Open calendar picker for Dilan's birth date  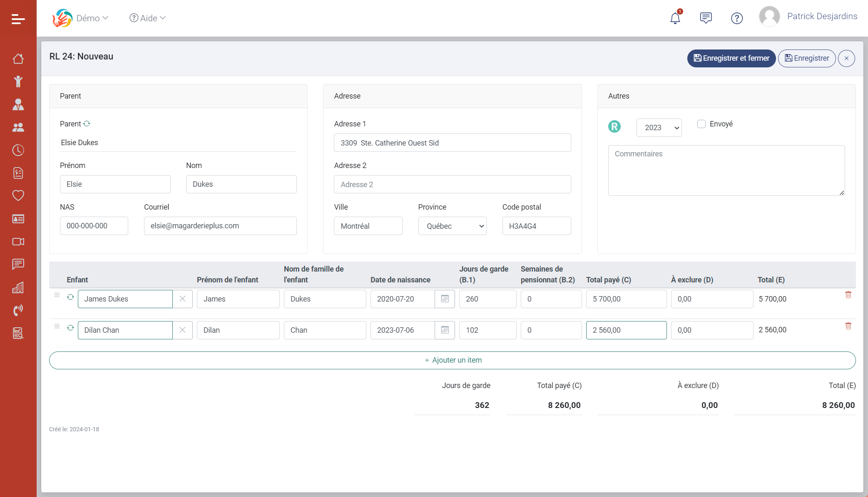[x=445, y=330]
